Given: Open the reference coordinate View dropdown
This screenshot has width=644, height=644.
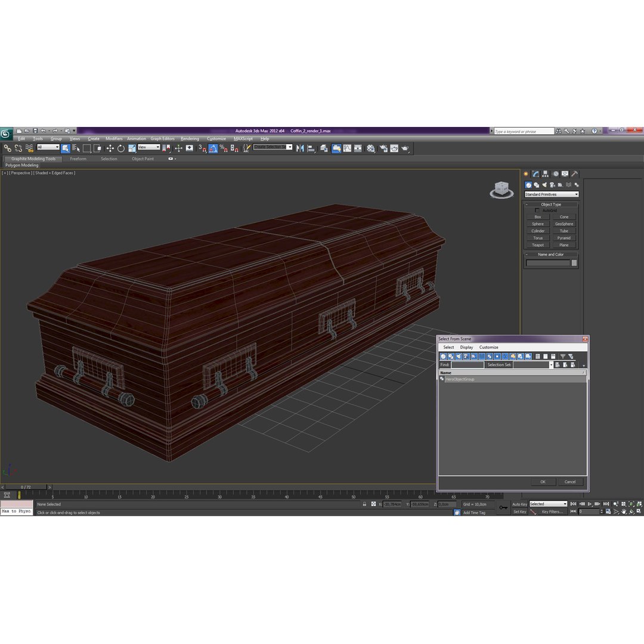Looking at the screenshot, I should (148, 147).
